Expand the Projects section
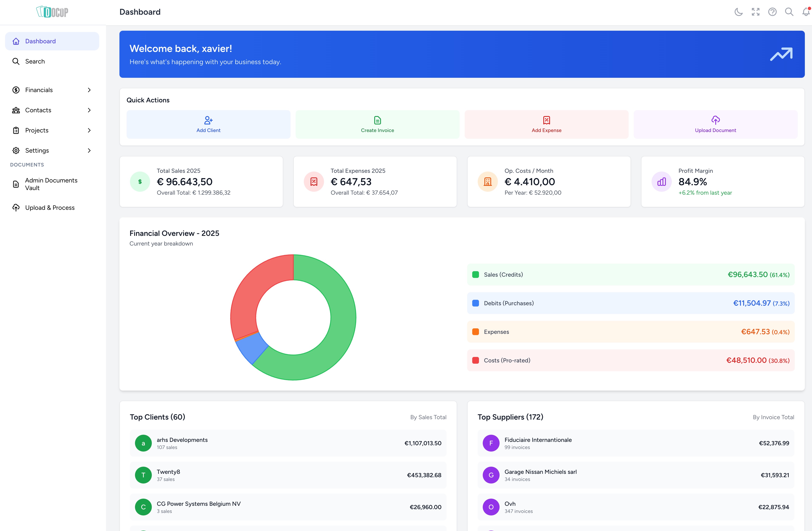The width and height of the screenshot is (812, 531). tap(52, 130)
